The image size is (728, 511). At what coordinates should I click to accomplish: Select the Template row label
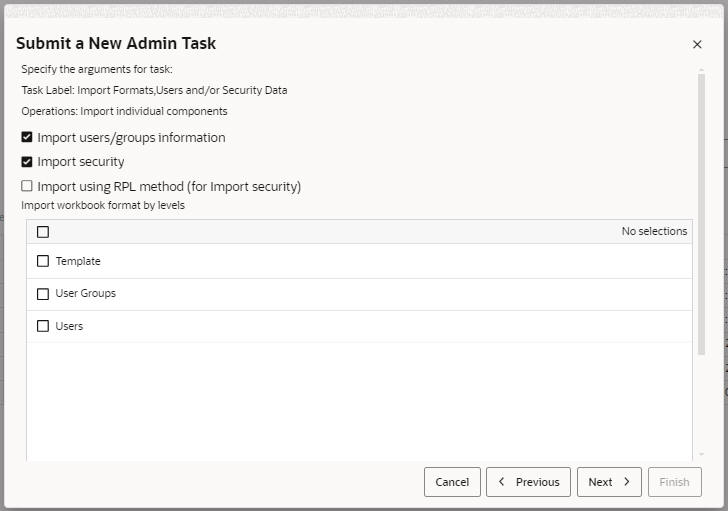tap(78, 261)
